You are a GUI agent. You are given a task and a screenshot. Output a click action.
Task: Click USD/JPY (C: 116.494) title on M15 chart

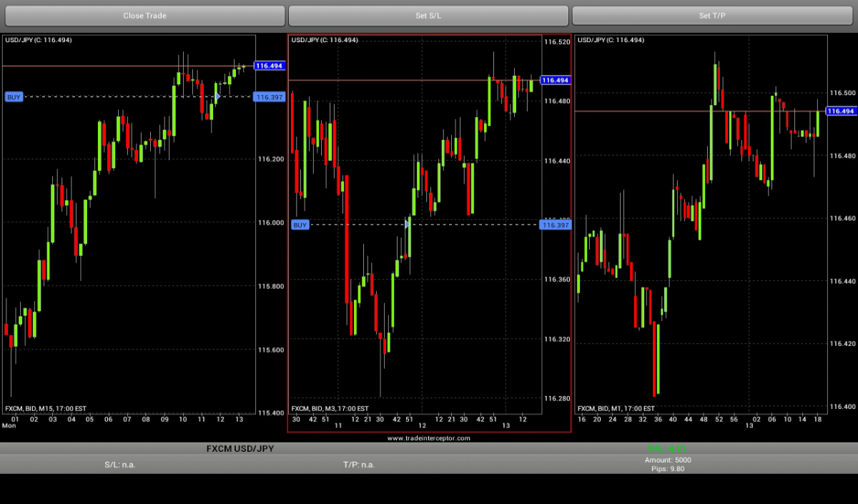39,40
